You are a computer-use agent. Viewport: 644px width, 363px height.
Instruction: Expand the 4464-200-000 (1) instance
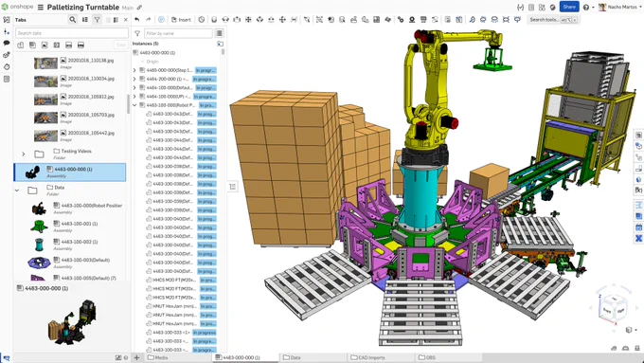pyautogui.click(x=134, y=79)
